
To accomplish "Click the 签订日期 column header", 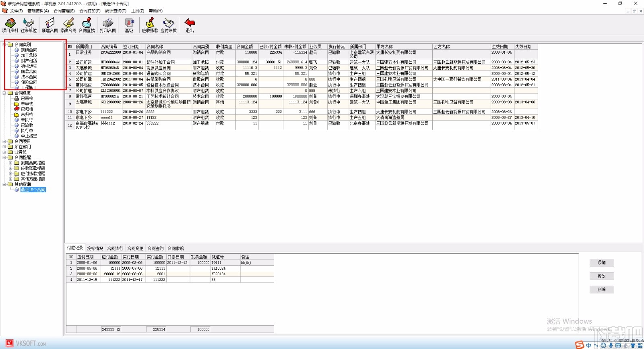I will click(x=134, y=47).
